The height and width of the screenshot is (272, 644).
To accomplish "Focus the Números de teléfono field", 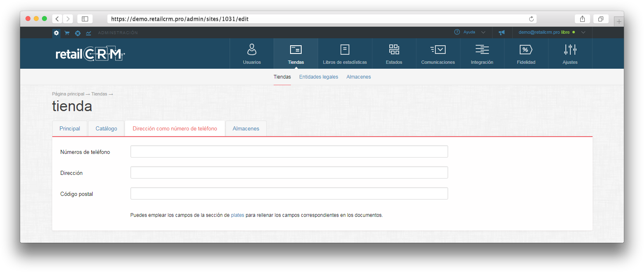I will point(289,151).
